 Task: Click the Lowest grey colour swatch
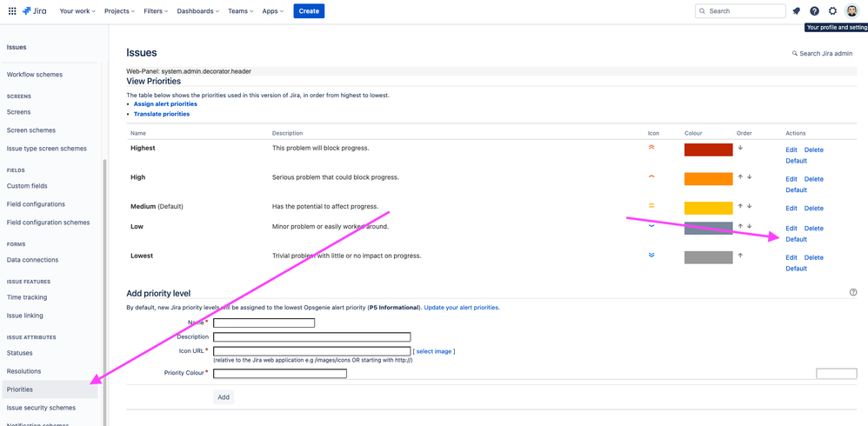coord(709,257)
